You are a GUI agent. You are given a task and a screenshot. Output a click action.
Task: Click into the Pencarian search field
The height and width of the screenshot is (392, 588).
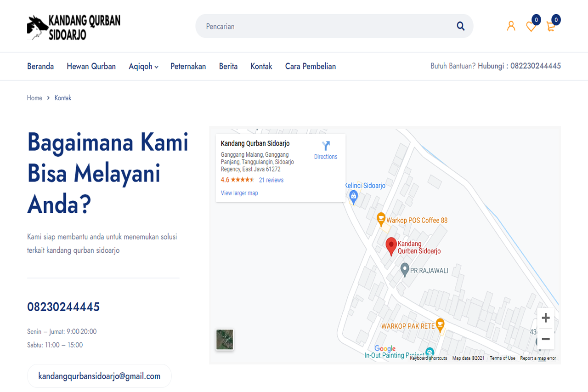pyautogui.click(x=322, y=26)
